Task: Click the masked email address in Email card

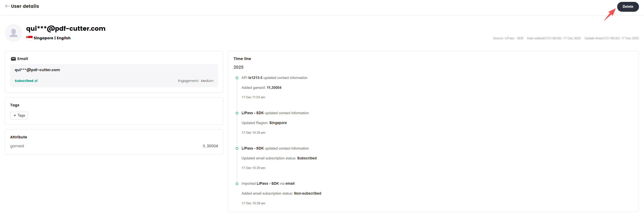Action: point(37,70)
